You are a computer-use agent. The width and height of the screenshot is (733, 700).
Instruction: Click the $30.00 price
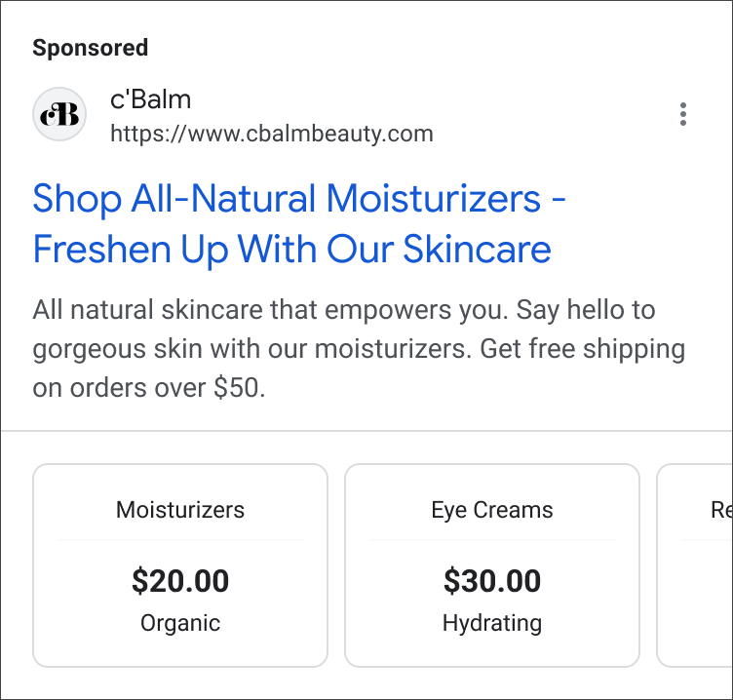coord(492,581)
